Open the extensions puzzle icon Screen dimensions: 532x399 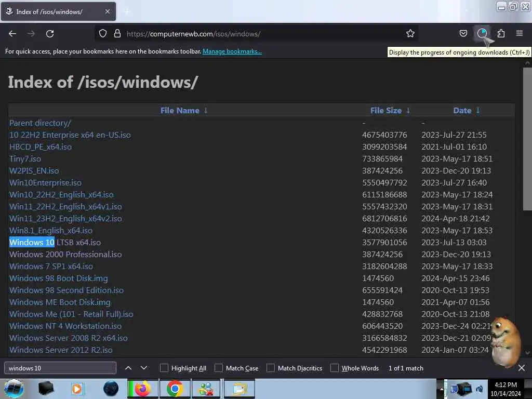(501, 33)
